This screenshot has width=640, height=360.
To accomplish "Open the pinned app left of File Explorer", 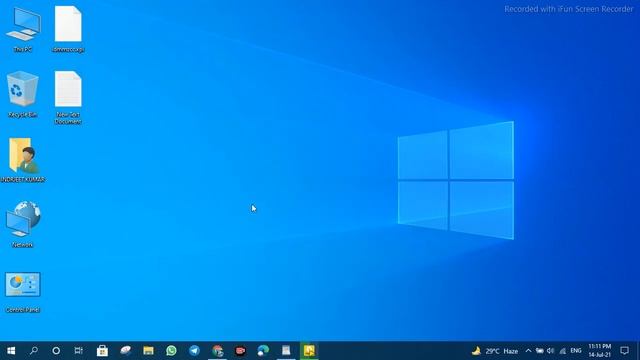I will coord(125,351).
